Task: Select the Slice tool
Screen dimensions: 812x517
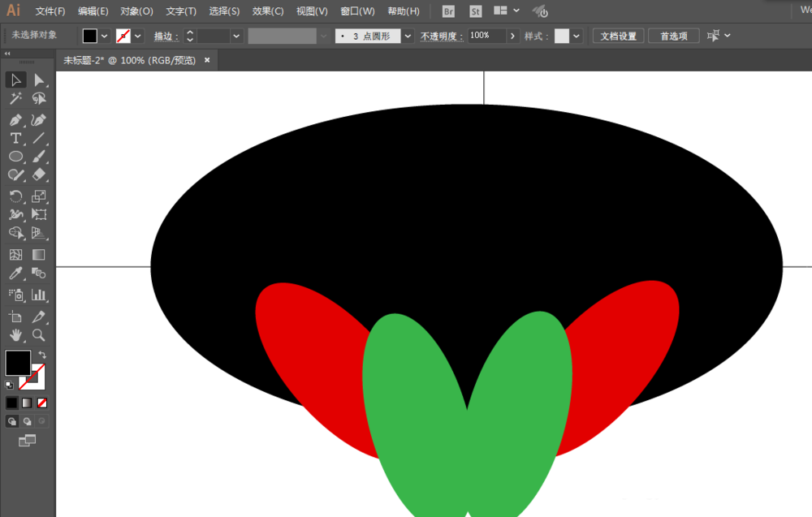Action: pyautogui.click(x=39, y=317)
